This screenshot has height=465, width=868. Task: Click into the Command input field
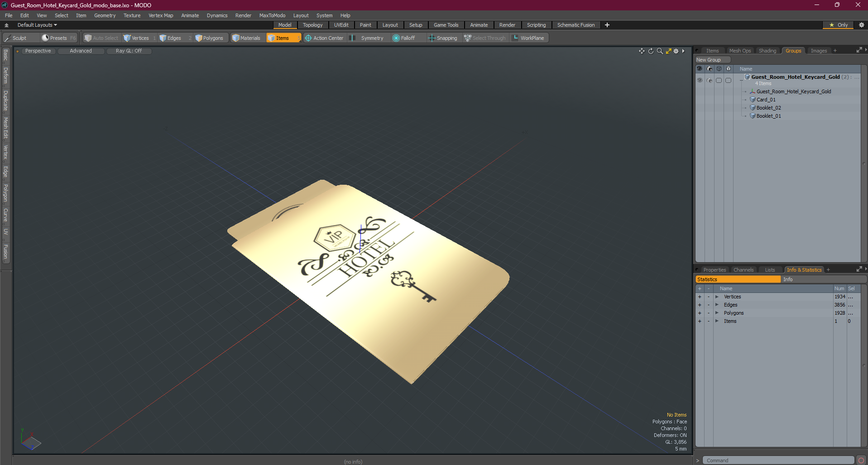tap(778, 460)
